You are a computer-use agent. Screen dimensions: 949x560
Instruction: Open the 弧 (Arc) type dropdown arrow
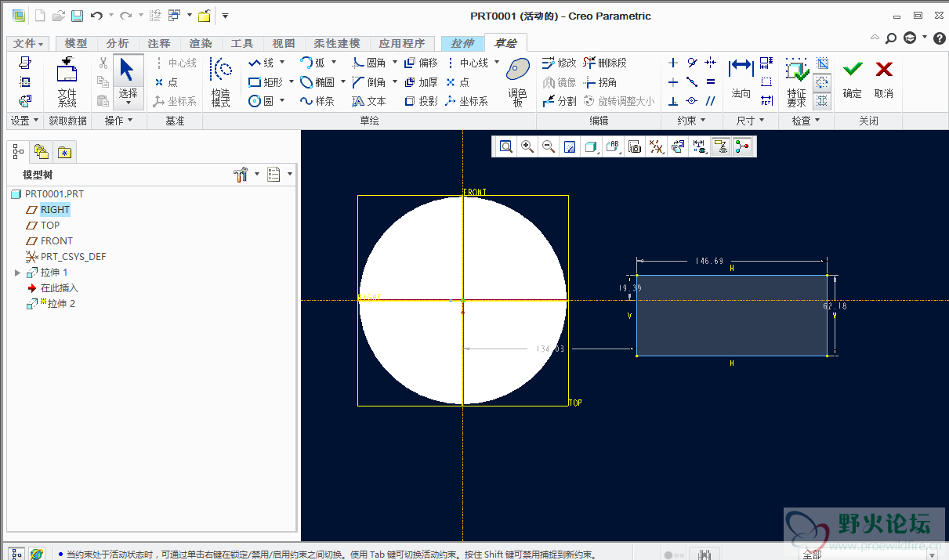pos(333,63)
